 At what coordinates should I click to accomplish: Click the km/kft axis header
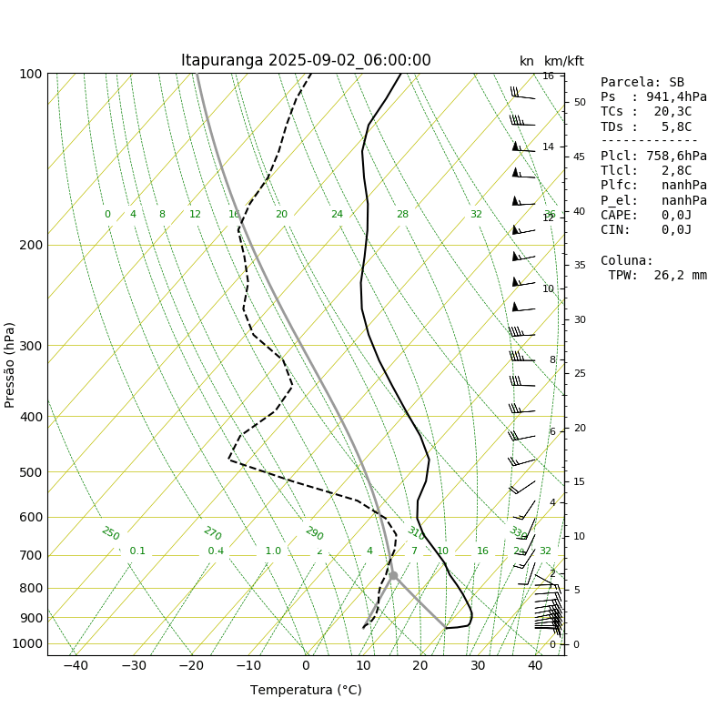563,61
